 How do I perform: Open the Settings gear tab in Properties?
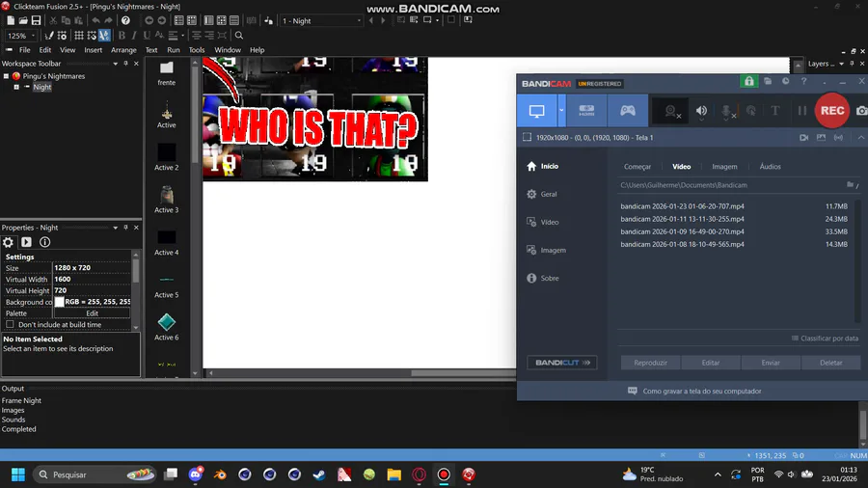[8, 242]
